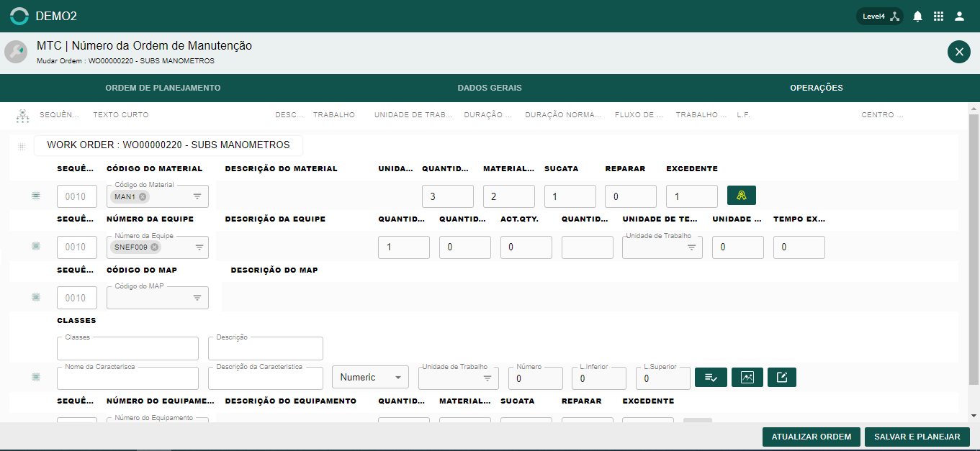Click the L.Inferior field
Screen dimensions: 980x451
[x=599, y=378]
